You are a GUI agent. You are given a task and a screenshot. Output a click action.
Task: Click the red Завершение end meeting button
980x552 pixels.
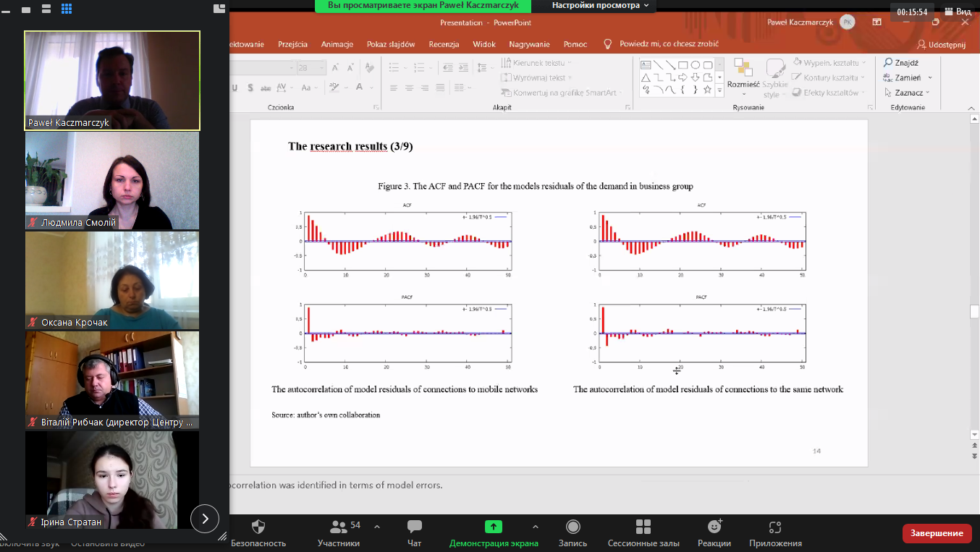click(x=937, y=533)
